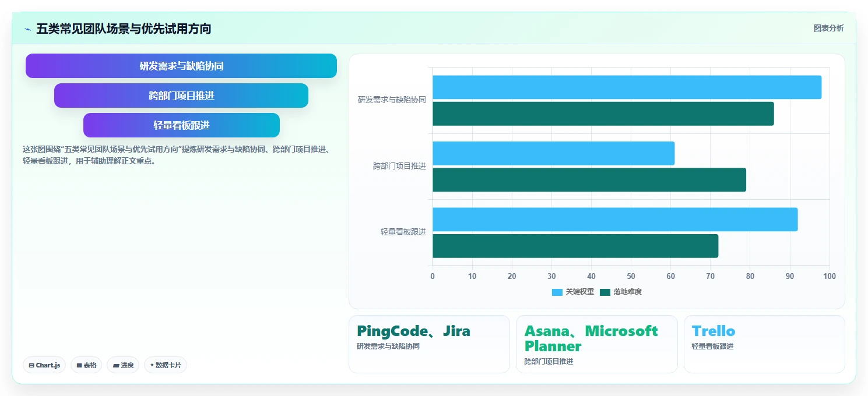Image resolution: width=868 pixels, height=396 pixels.
Task: Toggle the 落地难度 legend series
Action: [x=621, y=292]
